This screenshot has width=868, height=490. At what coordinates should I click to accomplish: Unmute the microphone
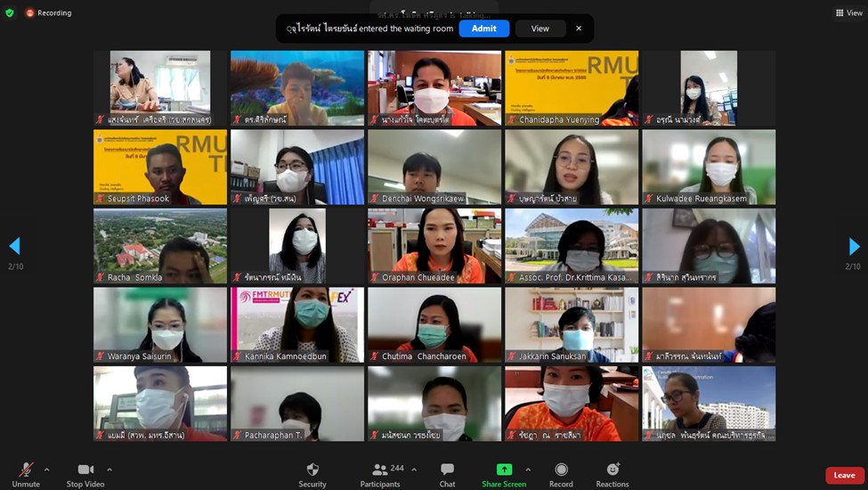[26, 470]
